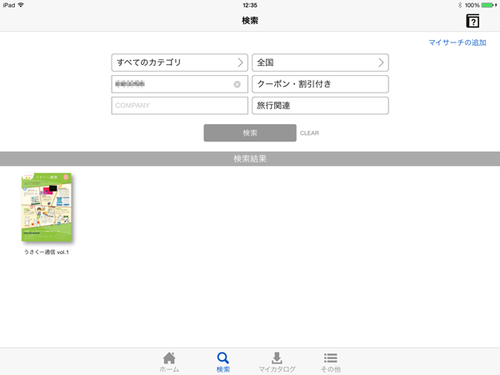This screenshot has height=375, width=500.
Task: Open the help book icon
Action: (x=472, y=21)
